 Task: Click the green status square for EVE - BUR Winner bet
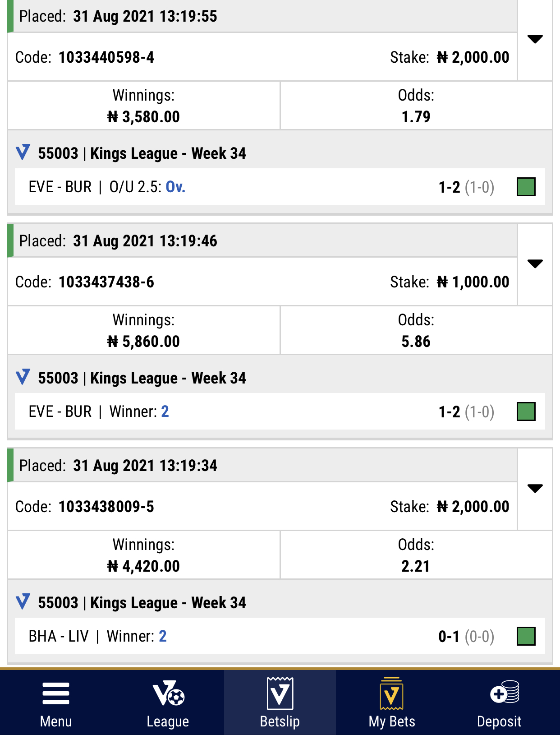tap(527, 411)
